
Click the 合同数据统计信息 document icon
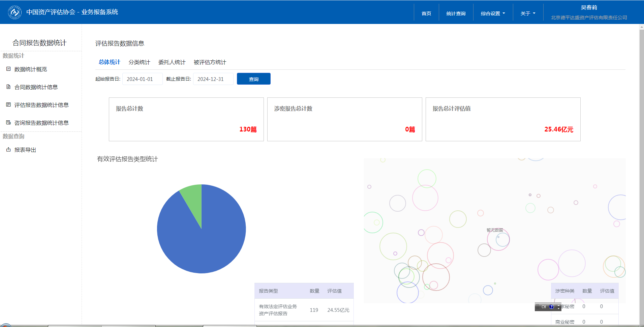8,87
